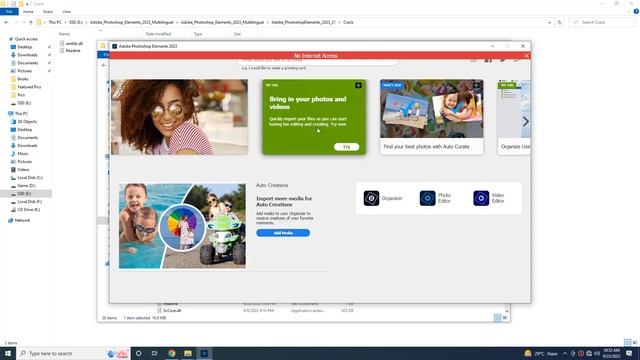Viewport: 640px width, 360px height.
Task: Click the search box in Photoshop Elements home
Action: point(318,62)
